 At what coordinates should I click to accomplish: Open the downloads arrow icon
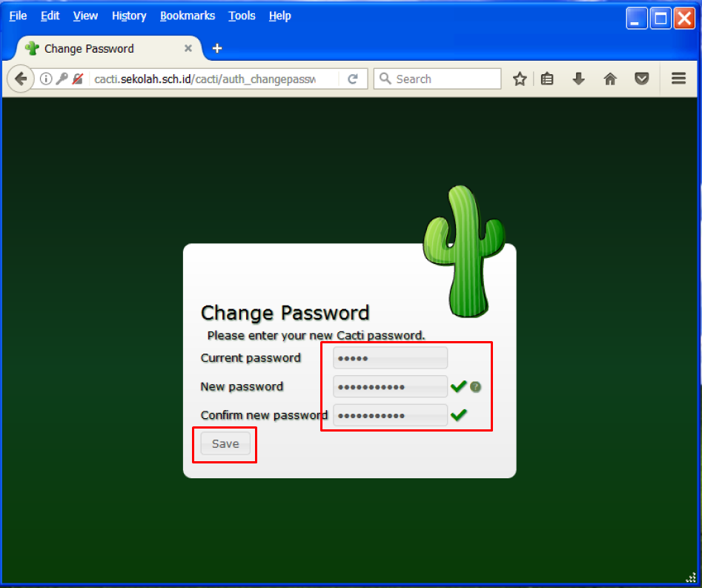point(579,79)
